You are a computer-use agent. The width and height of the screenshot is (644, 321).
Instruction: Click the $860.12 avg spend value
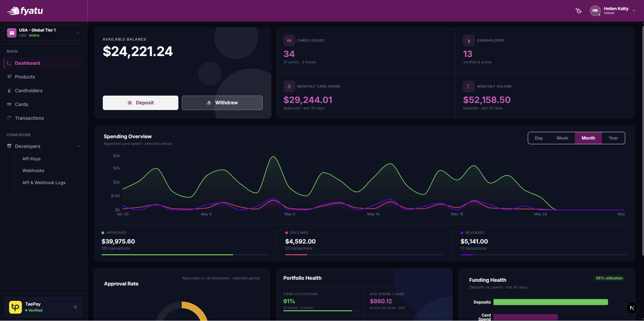coord(381,301)
